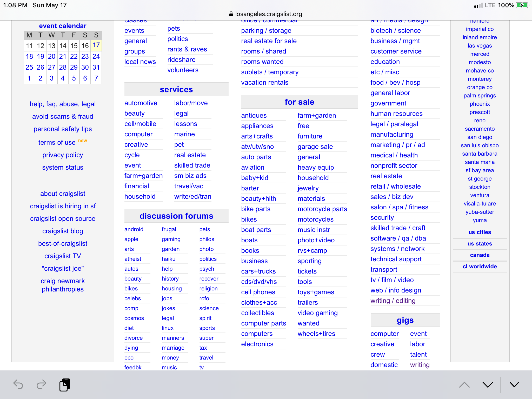
Task: Open the services section header
Action: [176, 89]
